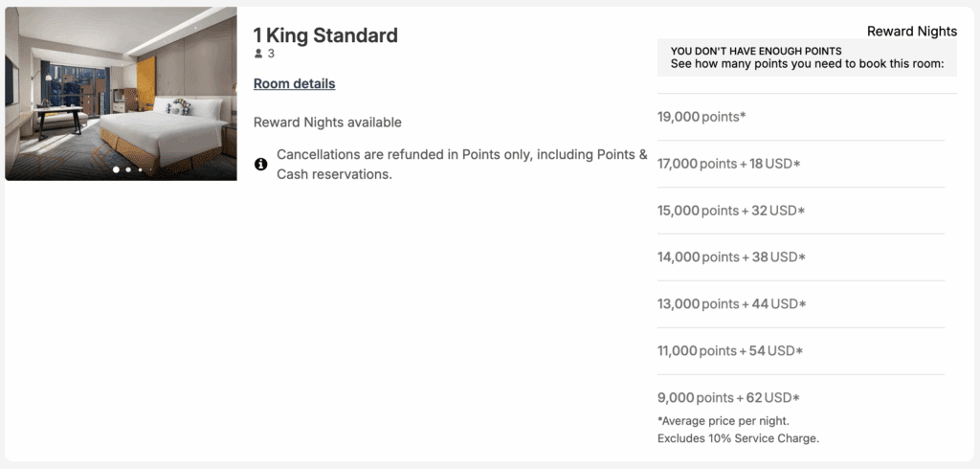This screenshot has height=469, width=980.
Task: Pick the 15,000 points + 32 USD rate
Action: point(730,211)
